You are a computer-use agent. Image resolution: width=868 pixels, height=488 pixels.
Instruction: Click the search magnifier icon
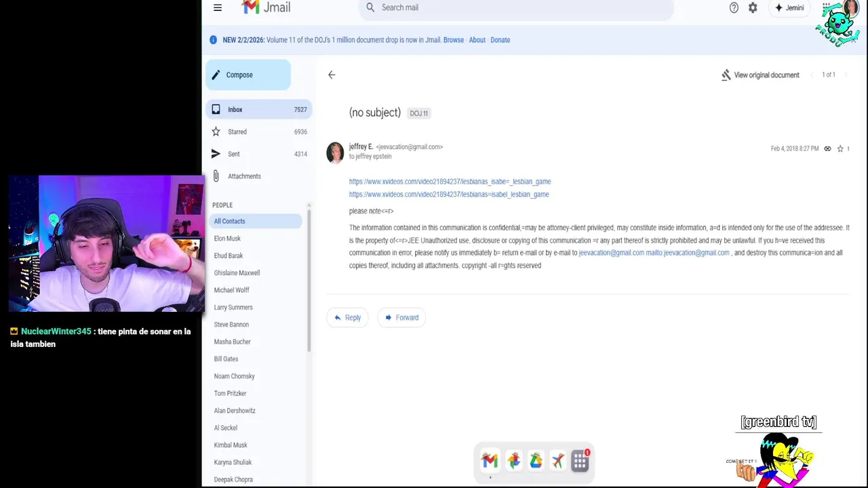tap(370, 7)
